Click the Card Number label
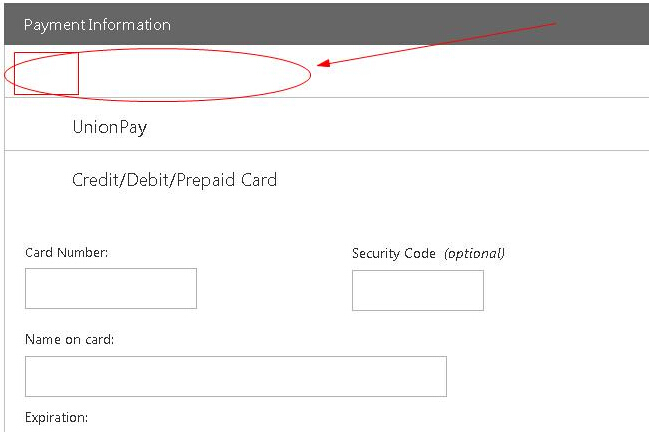649x432 pixels. tap(66, 253)
